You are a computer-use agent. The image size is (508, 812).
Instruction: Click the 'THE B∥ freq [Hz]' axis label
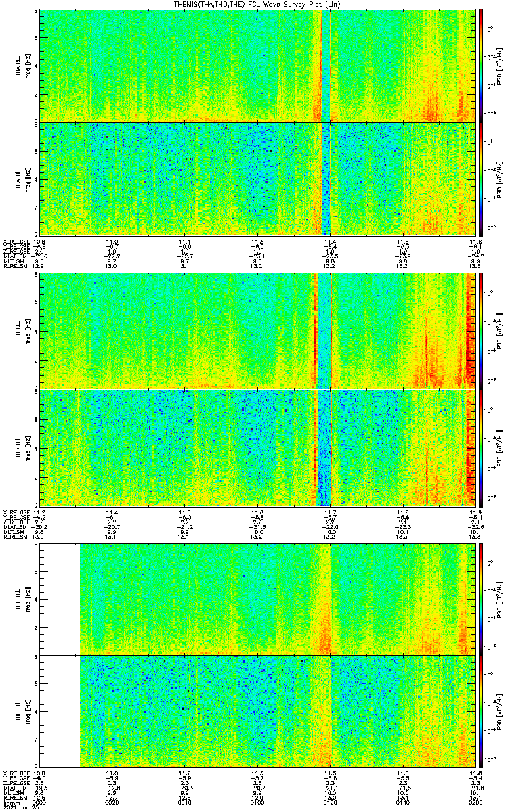[22, 712]
